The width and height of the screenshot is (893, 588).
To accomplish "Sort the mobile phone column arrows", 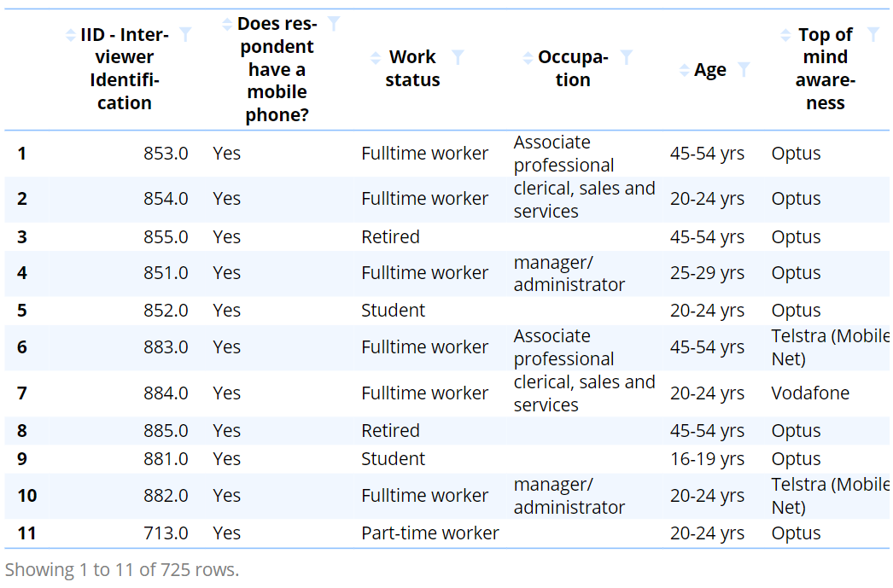I will [226, 24].
